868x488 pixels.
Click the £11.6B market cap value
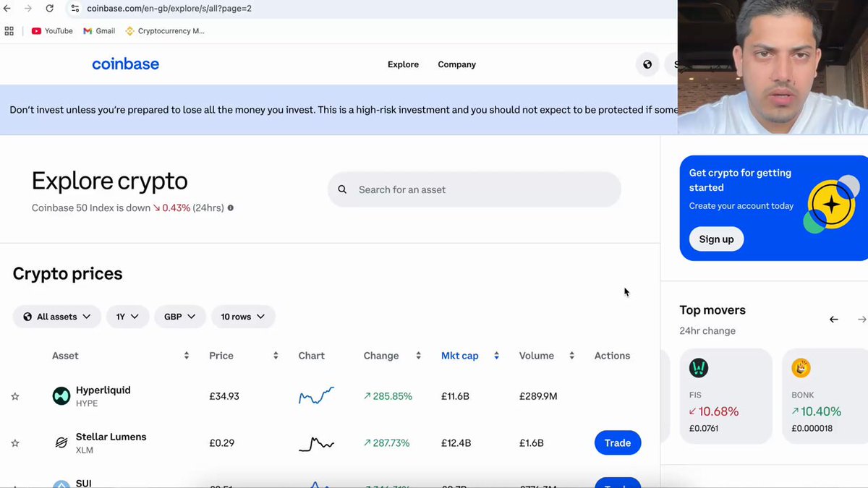pos(456,396)
